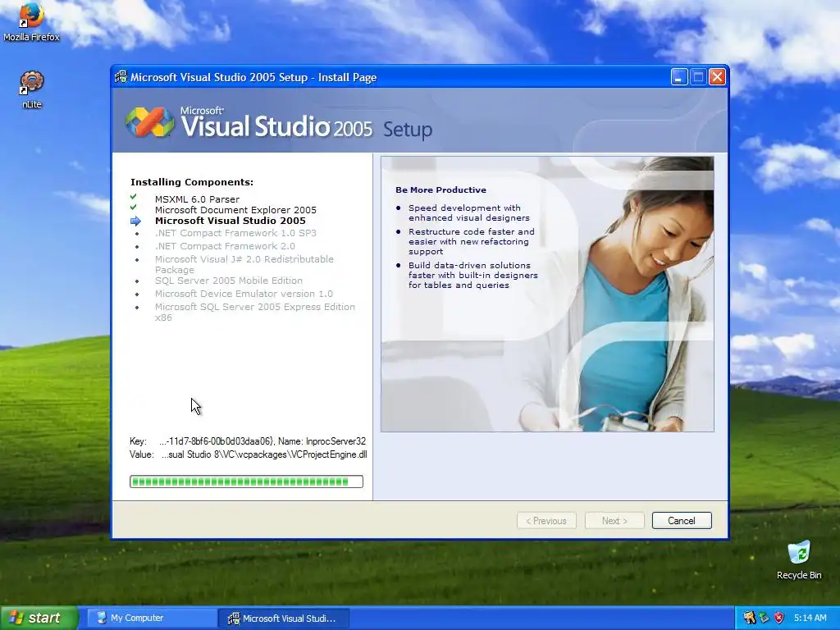Click the promotional image of woman
840x630 pixels.
pyautogui.click(x=547, y=294)
